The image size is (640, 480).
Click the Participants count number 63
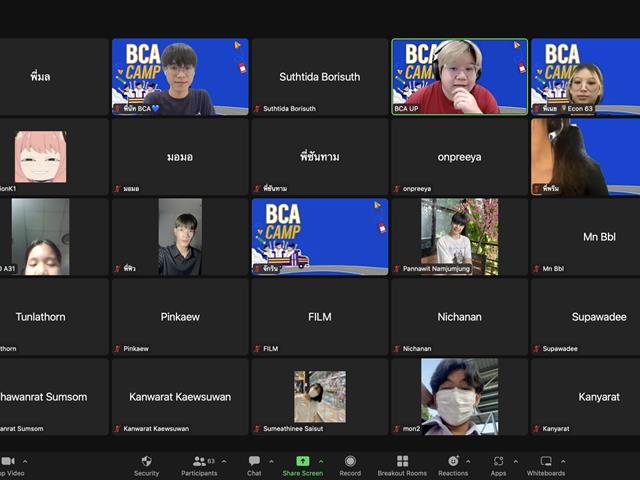click(211, 461)
